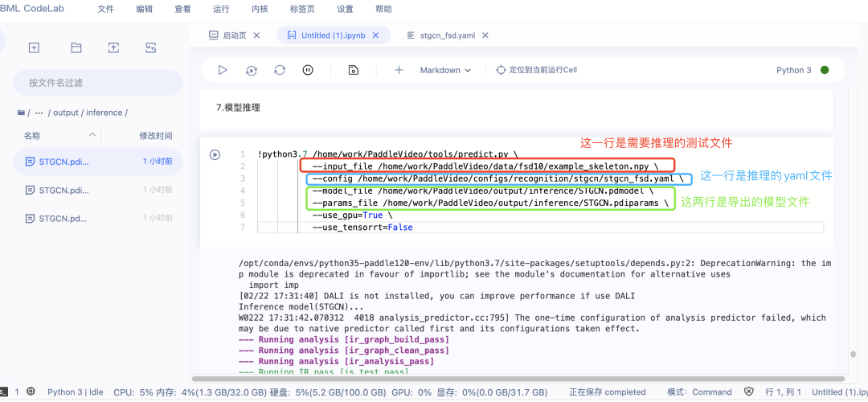Click the terminal count icon in status bar
The height and width of the screenshot is (402, 868).
[x=2, y=392]
